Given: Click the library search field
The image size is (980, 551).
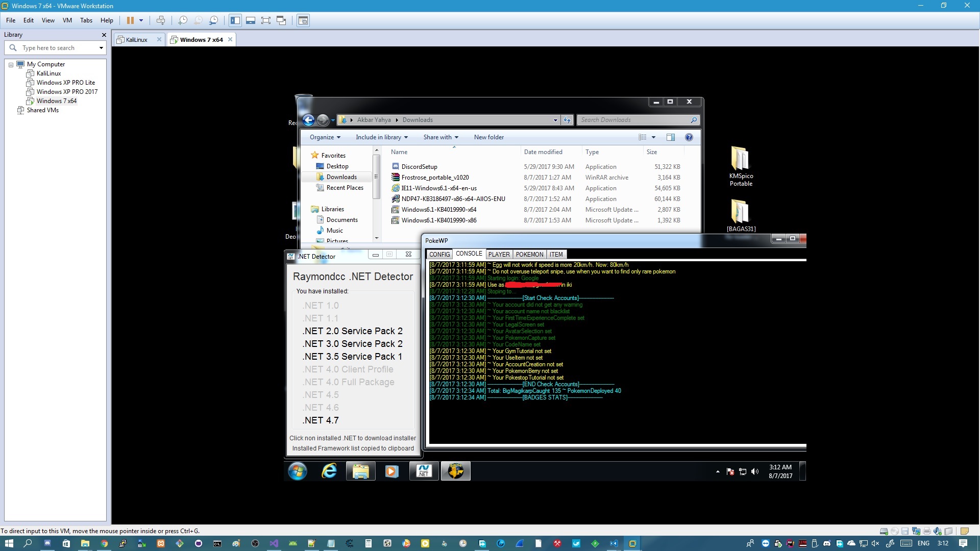Looking at the screenshot, I should click(x=56, y=48).
